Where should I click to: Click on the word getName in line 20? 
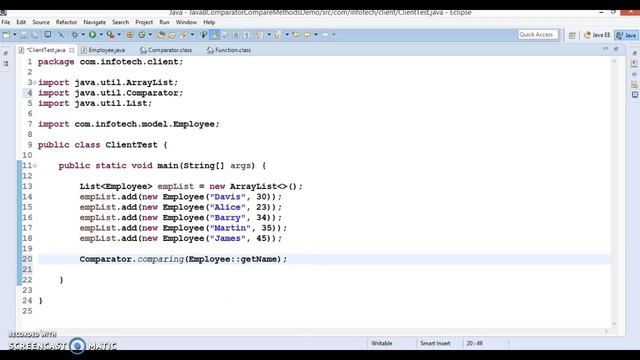[258, 259]
